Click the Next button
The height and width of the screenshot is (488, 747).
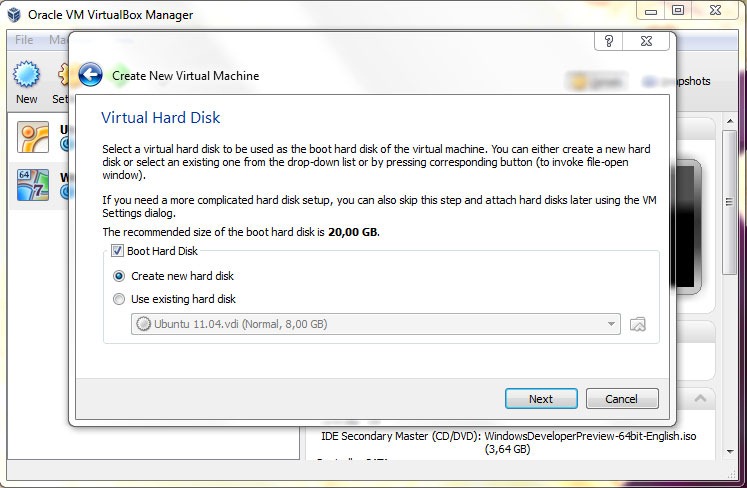pyautogui.click(x=541, y=398)
